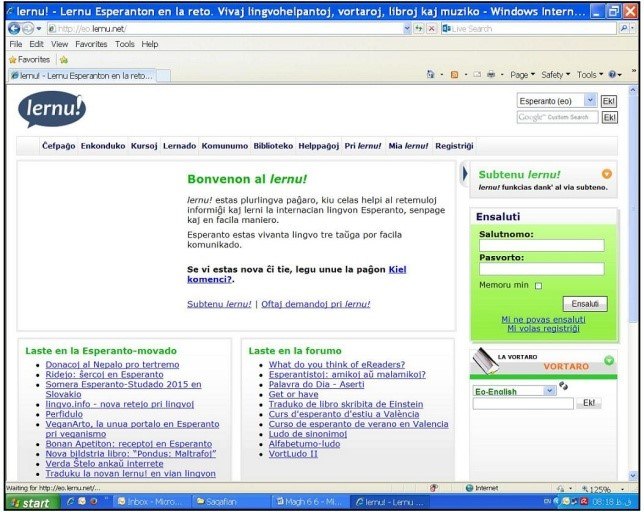Click the scrollbar down arrow
This screenshot has width=644, height=512.
coord(633,475)
